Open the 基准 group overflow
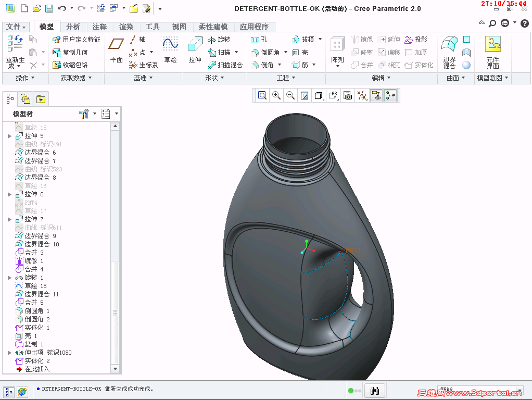532x400 pixels. (143, 78)
